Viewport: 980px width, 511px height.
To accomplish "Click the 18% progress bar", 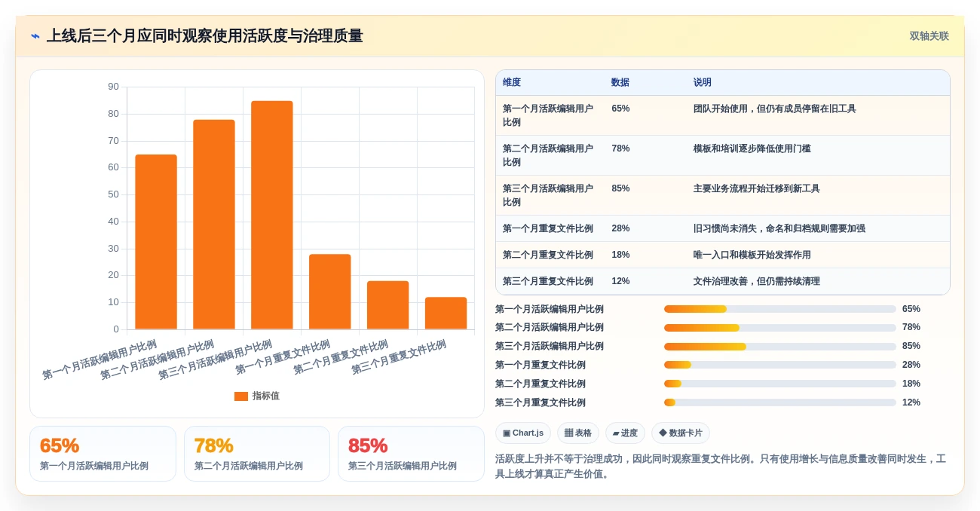I will 780,384.
